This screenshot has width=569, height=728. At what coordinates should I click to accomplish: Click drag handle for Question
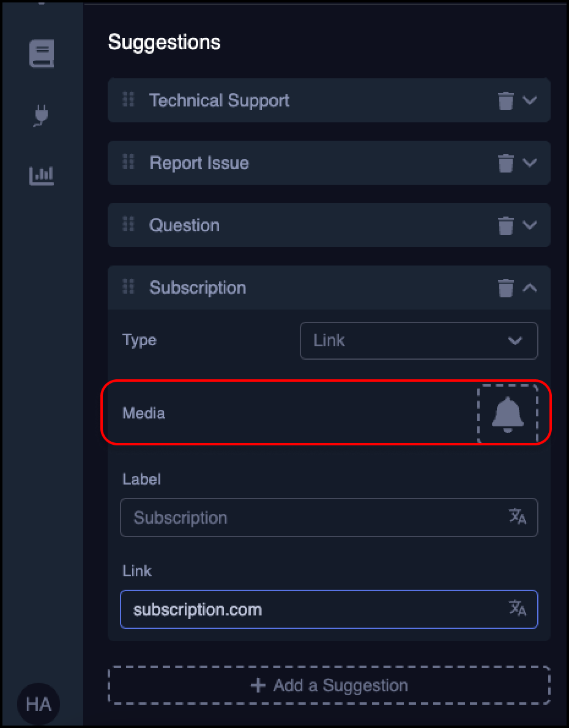128,225
